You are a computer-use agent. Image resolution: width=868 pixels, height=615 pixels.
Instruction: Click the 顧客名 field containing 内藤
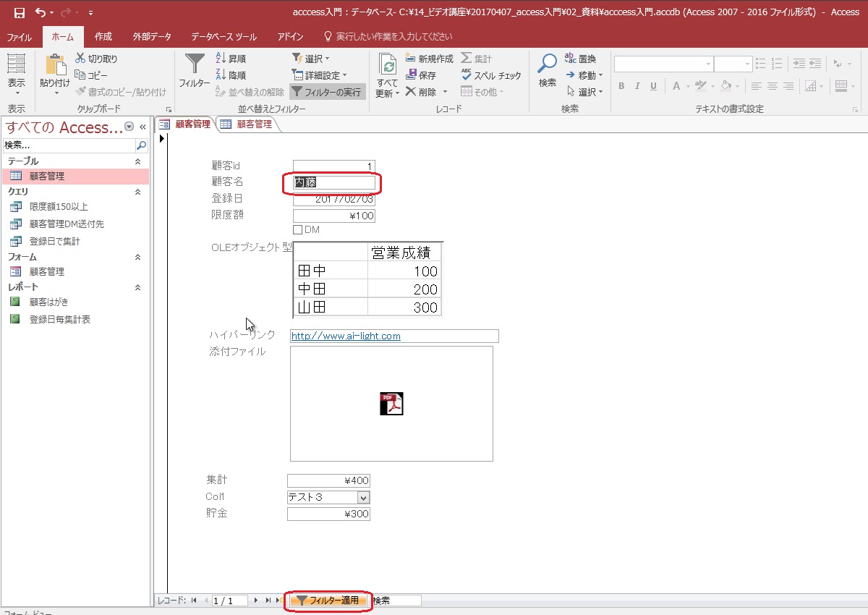(333, 183)
